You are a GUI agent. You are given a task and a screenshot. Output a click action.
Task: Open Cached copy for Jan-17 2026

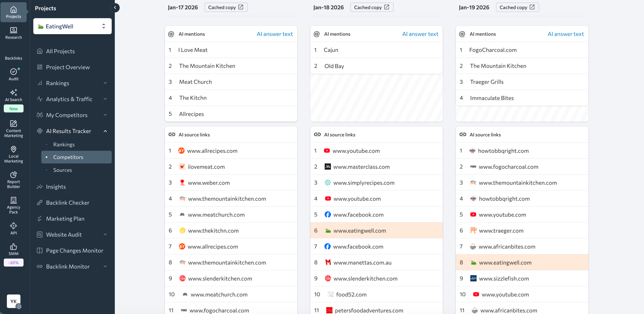pos(226,7)
